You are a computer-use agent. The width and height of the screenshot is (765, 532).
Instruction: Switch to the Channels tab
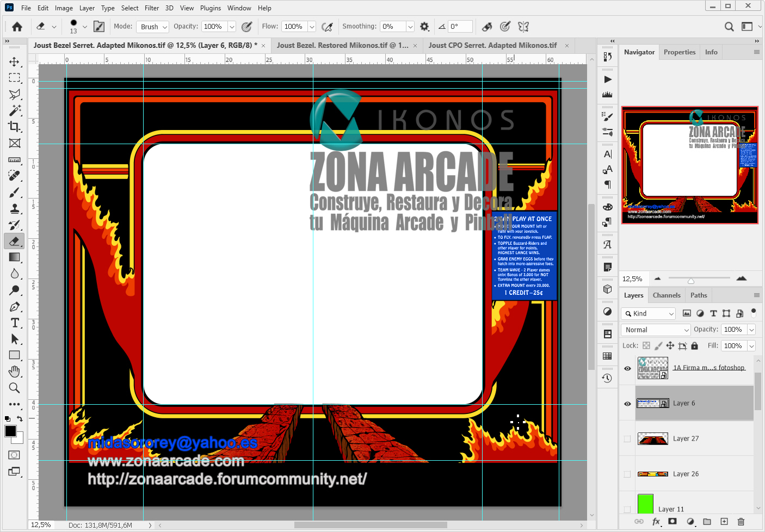[667, 295]
